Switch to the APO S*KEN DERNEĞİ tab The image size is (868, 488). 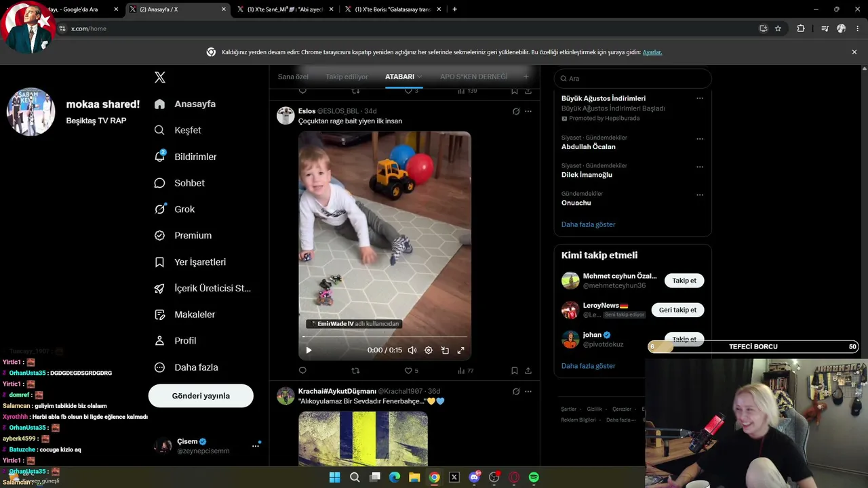473,77
